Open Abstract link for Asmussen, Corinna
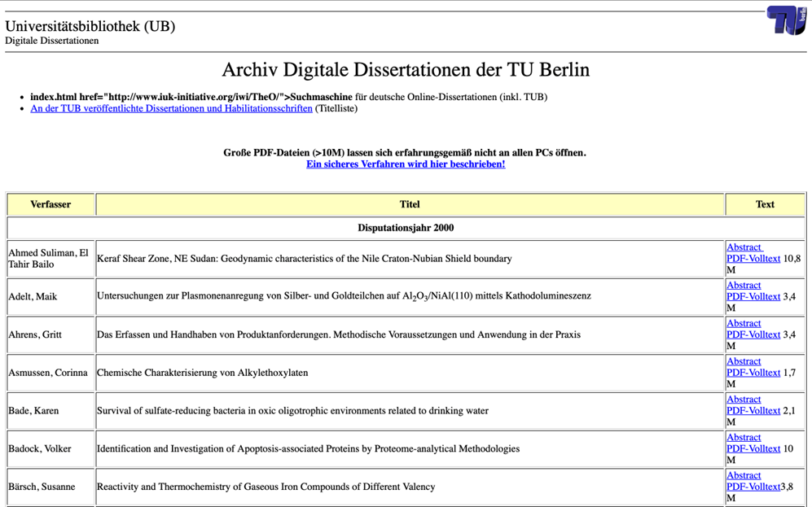This screenshot has height=507, width=812. click(744, 361)
